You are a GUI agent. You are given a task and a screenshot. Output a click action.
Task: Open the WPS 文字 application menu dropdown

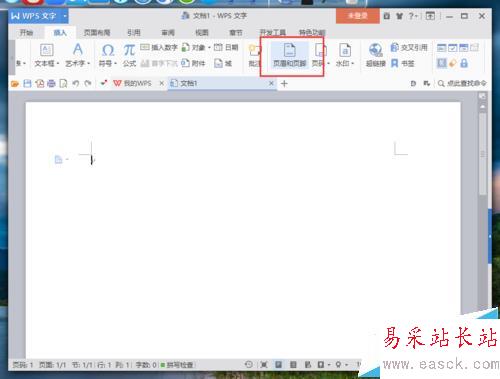65,16
